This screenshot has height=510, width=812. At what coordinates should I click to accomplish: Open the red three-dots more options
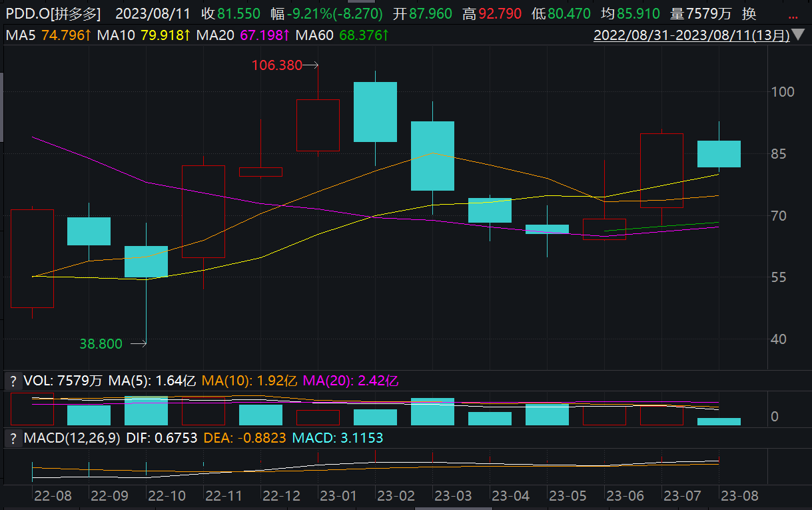(x=793, y=14)
